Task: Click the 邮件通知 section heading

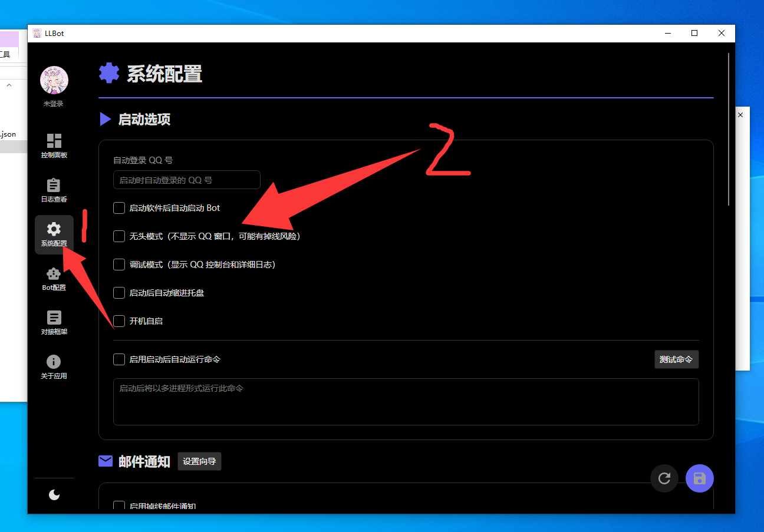Action: point(144,461)
